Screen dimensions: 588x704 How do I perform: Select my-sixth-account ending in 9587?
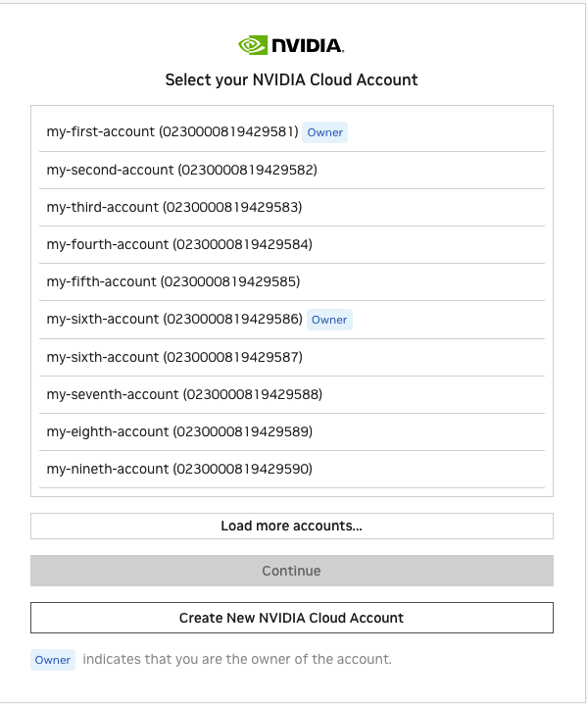pos(173,357)
